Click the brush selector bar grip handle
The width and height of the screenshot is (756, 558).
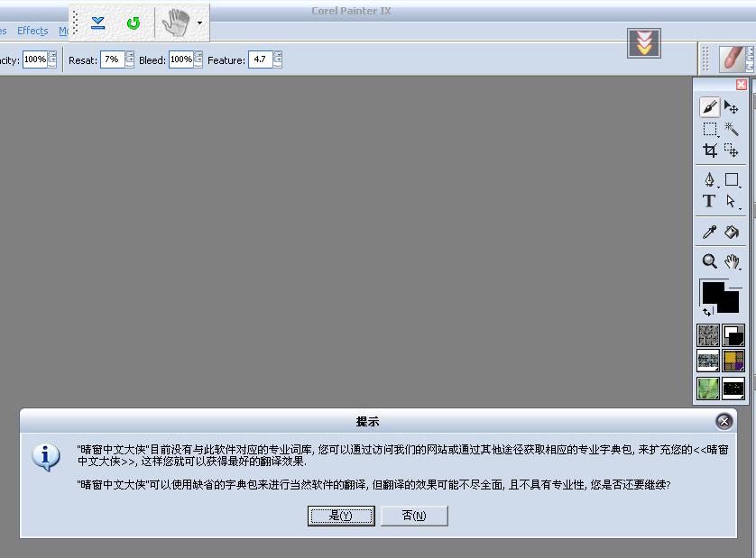705,59
